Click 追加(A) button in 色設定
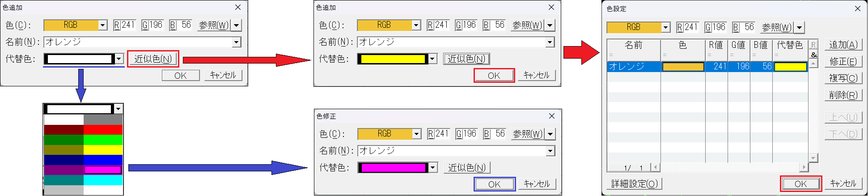 tap(843, 45)
